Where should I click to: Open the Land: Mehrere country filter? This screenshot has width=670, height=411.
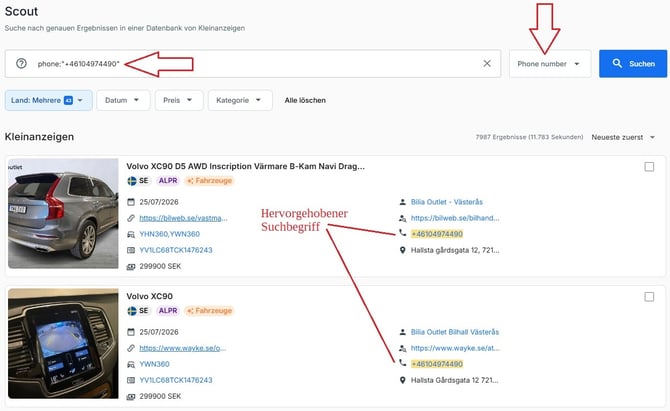pyautogui.click(x=48, y=100)
